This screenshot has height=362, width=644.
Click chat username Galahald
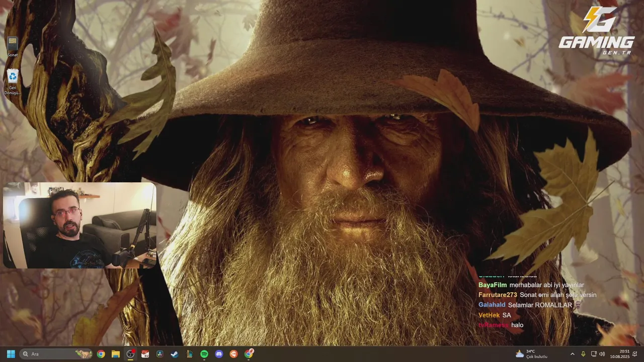tap(492, 305)
